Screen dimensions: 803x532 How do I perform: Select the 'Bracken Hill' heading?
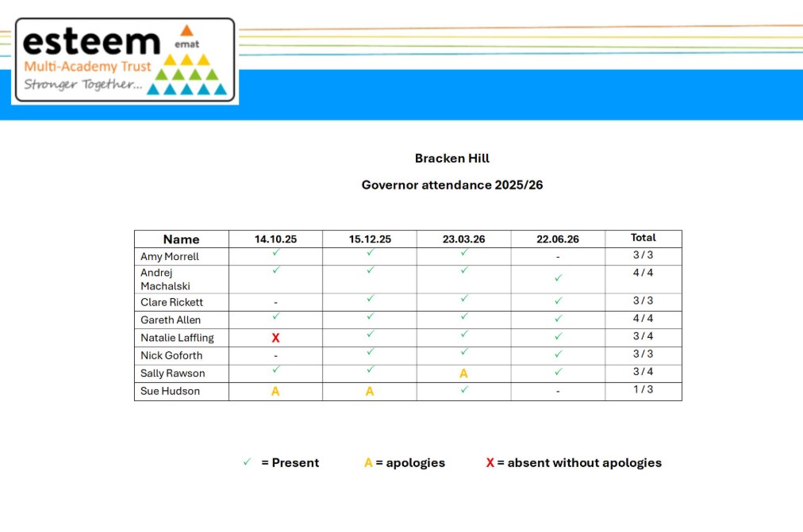[x=451, y=159]
